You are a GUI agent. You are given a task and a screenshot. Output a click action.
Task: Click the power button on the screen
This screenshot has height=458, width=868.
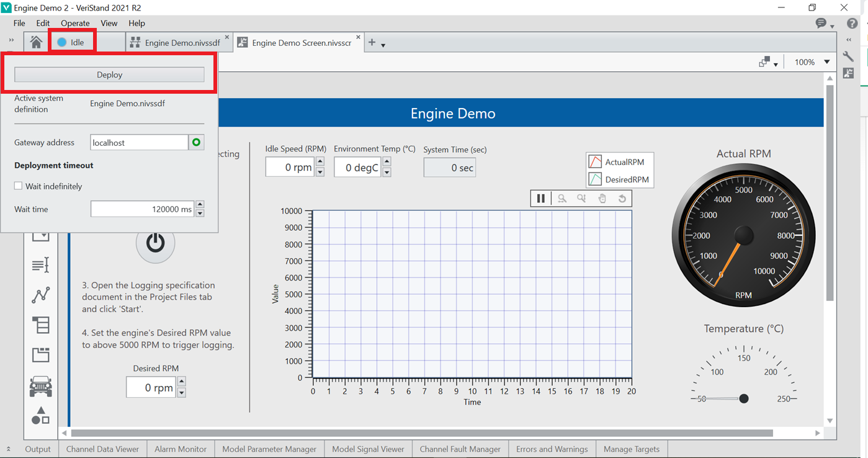(155, 243)
